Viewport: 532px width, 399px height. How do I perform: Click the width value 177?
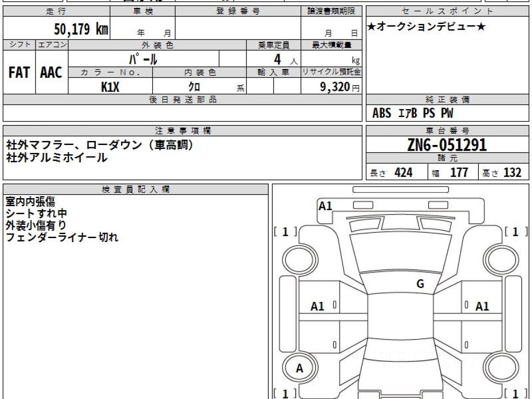coord(459,172)
